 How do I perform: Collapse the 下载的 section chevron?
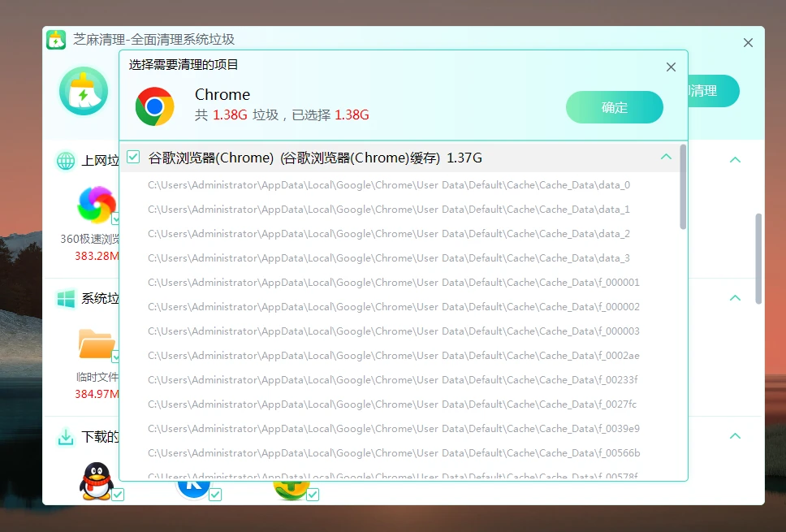[x=735, y=435]
